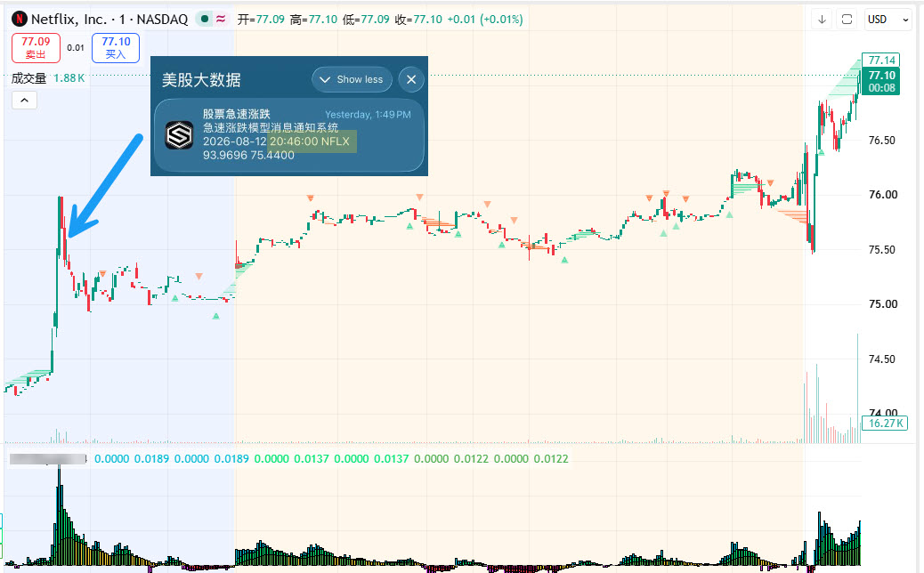This screenshot has height=573, width=924.
Task: Click the S logo in the notification
Action: 179,135
